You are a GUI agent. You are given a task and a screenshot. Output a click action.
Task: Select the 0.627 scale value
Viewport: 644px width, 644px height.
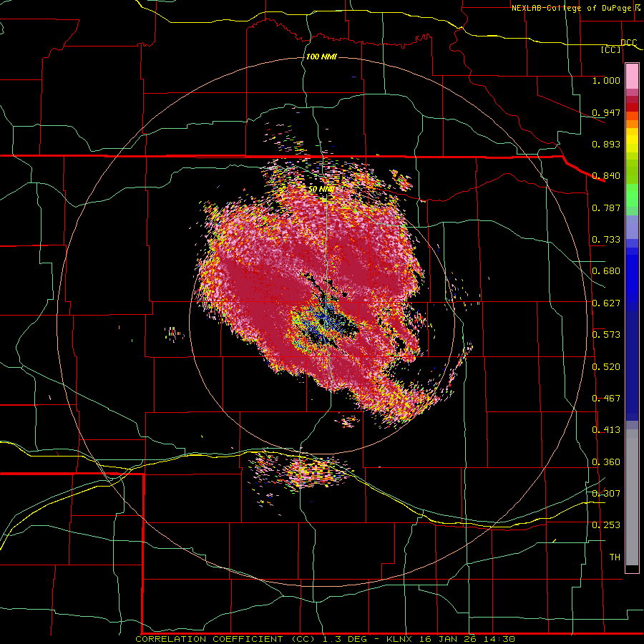point(606,303)
